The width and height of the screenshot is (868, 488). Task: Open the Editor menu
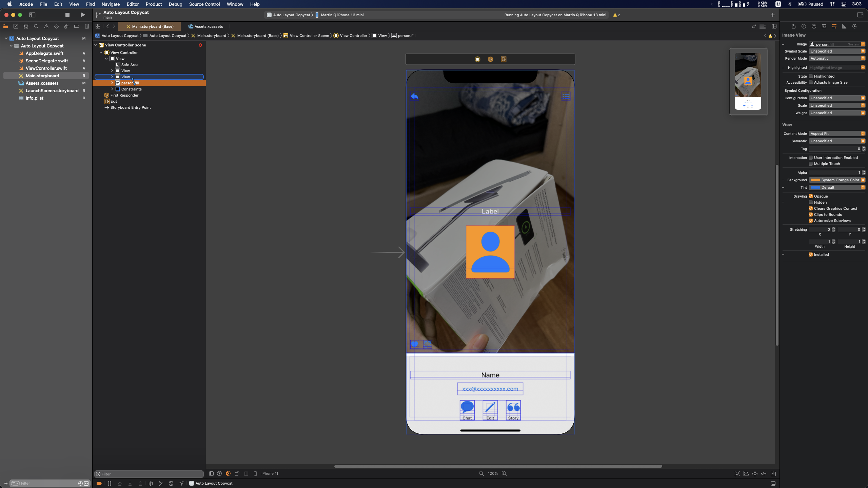coord(133,4)
